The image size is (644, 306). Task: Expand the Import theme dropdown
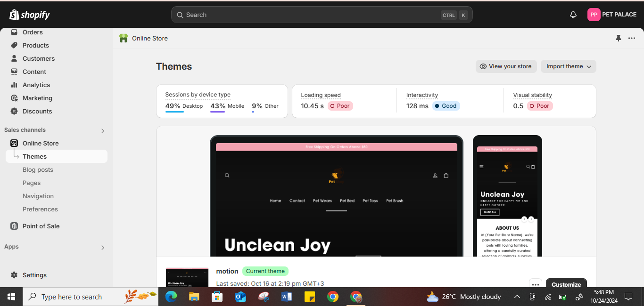[x=568, y=66]
